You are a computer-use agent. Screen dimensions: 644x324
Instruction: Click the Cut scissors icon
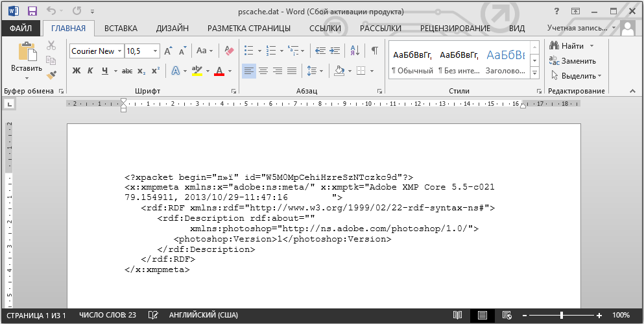51,45
